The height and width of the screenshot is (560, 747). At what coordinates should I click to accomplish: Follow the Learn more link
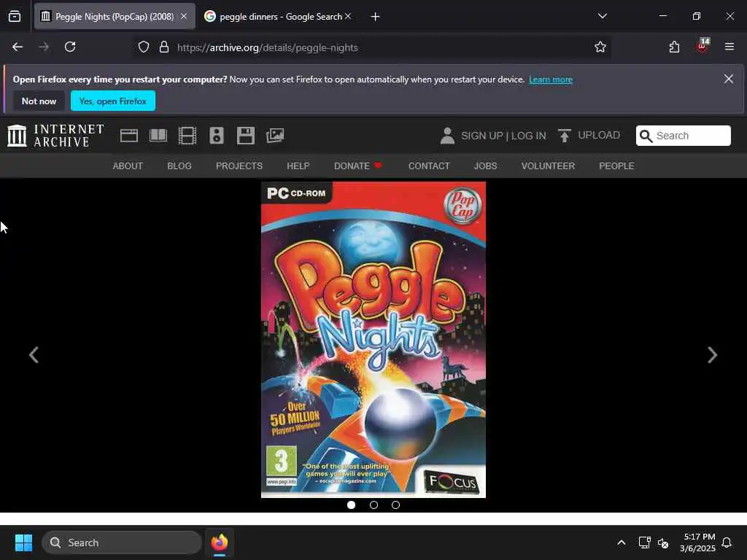coord(550,79)
